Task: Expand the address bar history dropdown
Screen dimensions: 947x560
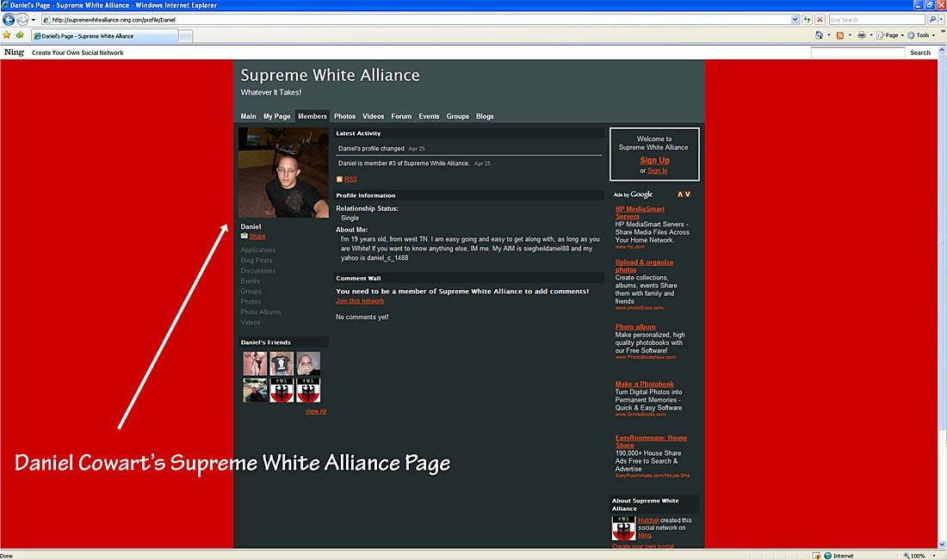Action: click(x=795, y=19)
